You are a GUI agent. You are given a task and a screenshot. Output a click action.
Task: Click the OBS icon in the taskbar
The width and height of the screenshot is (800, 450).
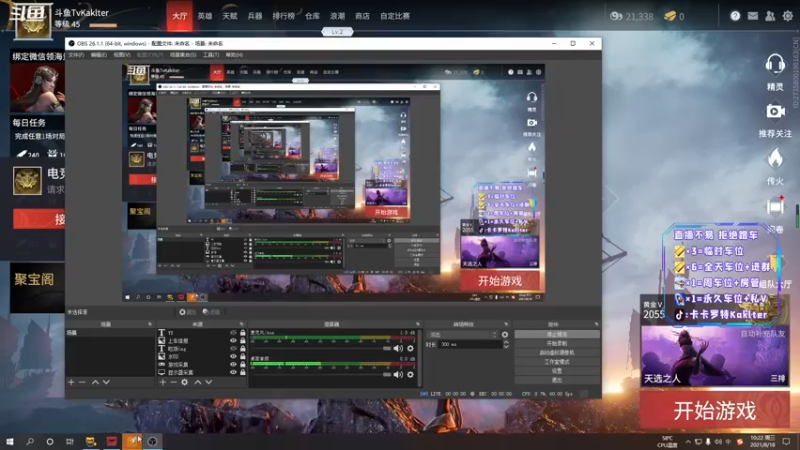(153, 441)
